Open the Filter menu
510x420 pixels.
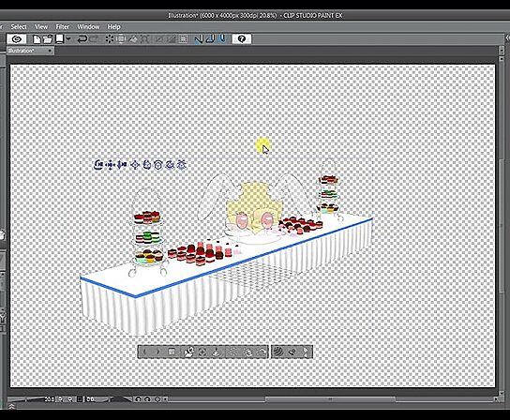click(x=63, y=26)
